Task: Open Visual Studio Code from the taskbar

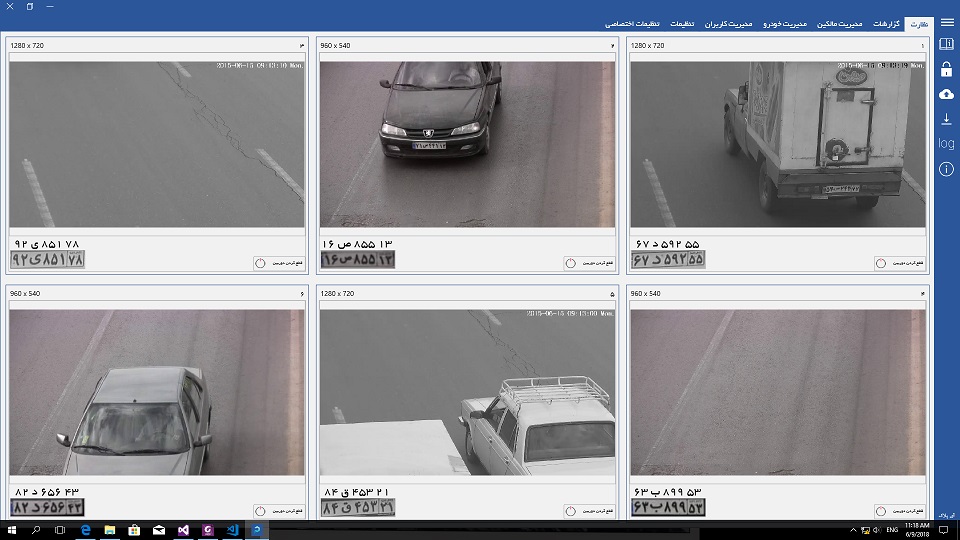Action: (x=232, y=530)
